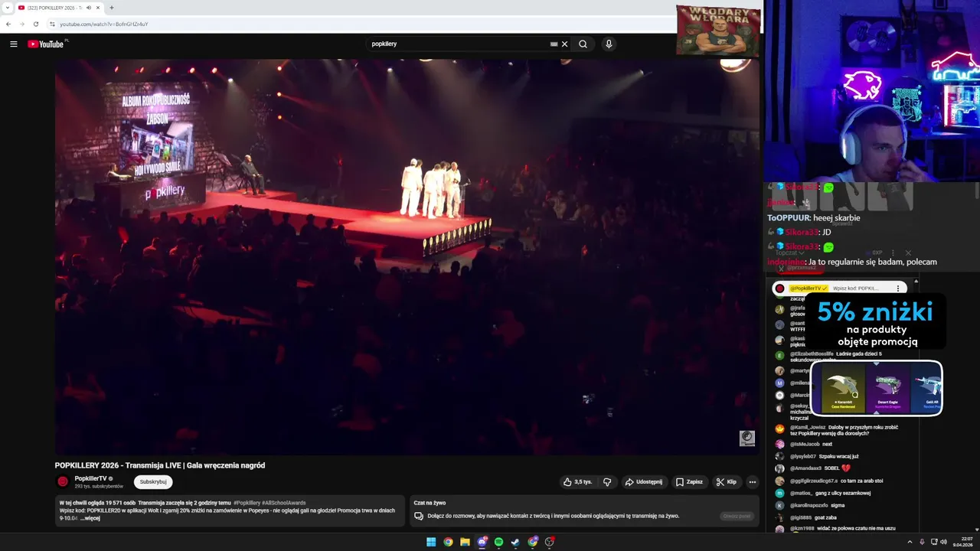Screen dimensions: 980x551
Task: Open the PopkillerTV channel avatar
Action: click(x=63, y=482)
